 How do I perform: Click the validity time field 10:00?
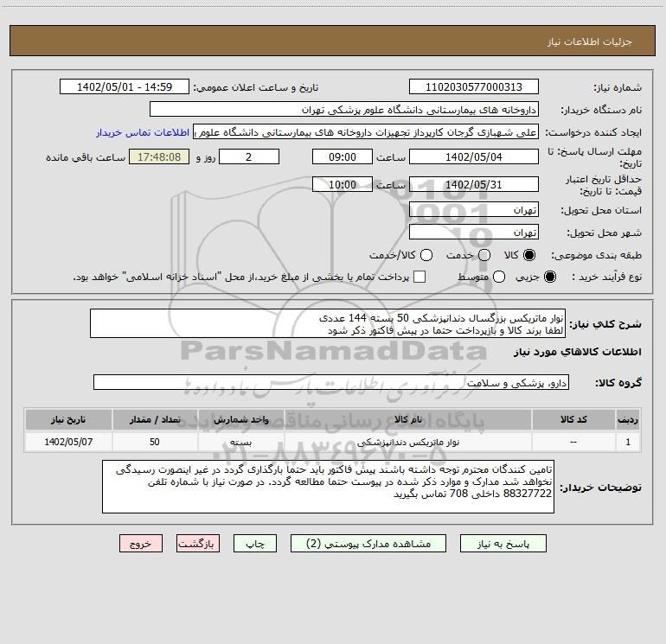click(343, 184)
